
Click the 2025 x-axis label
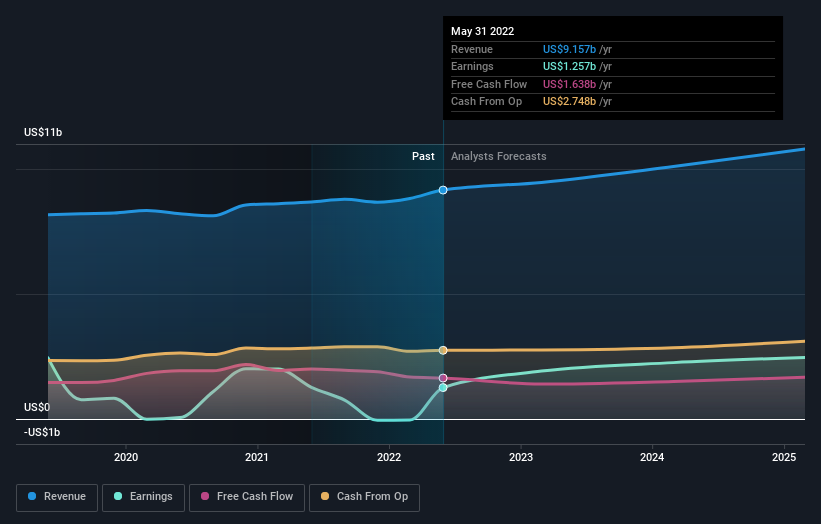click(784, 458)
